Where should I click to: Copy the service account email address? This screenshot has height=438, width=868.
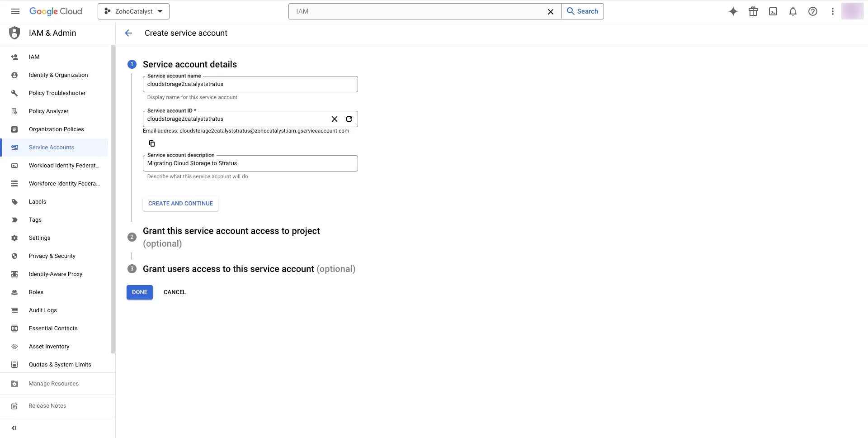[x=152, y=143]
